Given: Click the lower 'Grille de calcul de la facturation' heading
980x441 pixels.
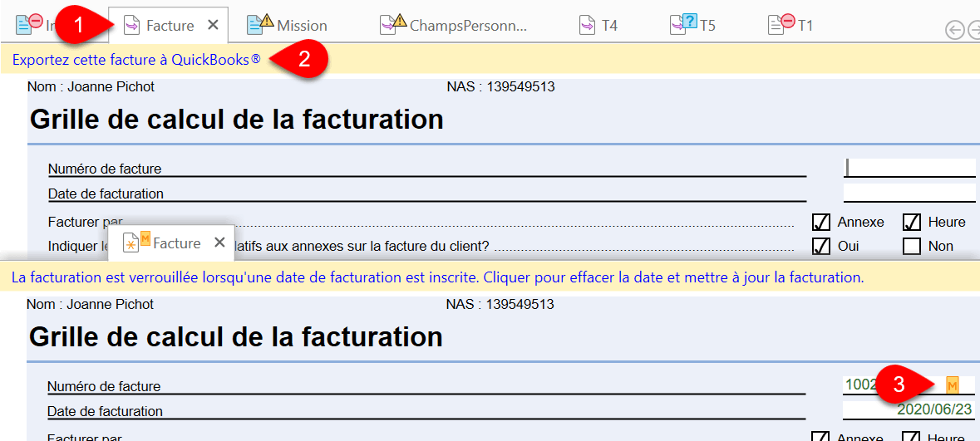Looking at the screenshot, I should click(x=236, y=337).
